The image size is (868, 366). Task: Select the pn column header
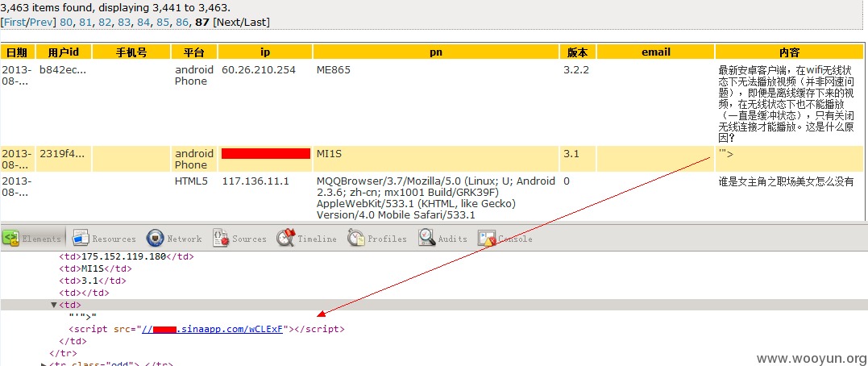pos(436,52)
